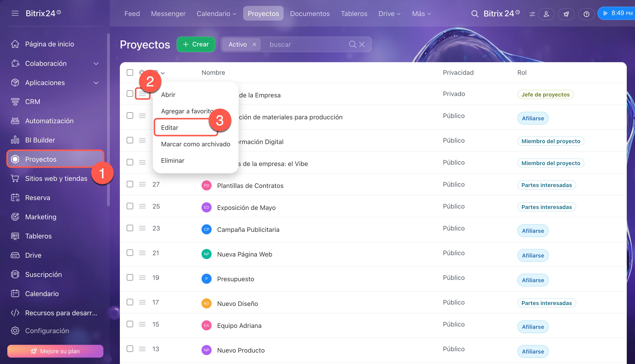Check the box for the Privado project row
This screenshot has height=364, width=635.
point(130,94)
